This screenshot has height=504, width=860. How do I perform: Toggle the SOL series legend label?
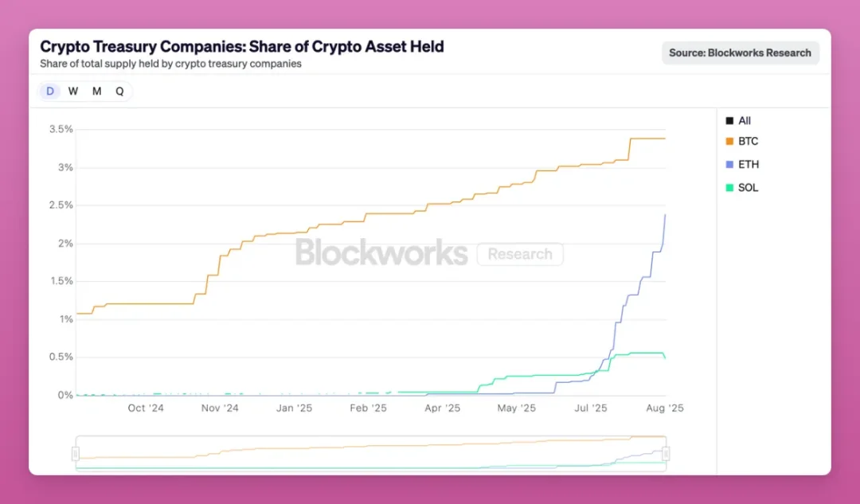coord(749,188)
